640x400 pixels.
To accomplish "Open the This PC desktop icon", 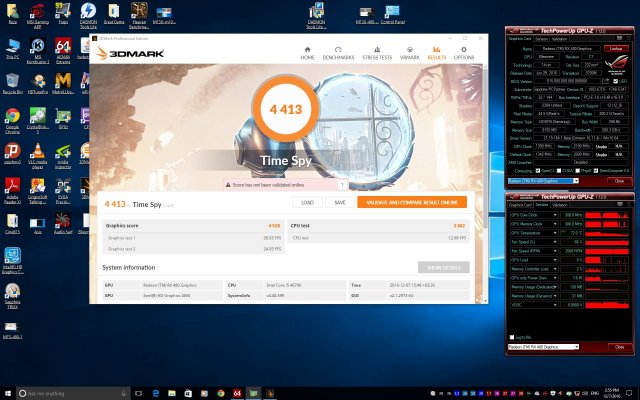I will 13,48.
